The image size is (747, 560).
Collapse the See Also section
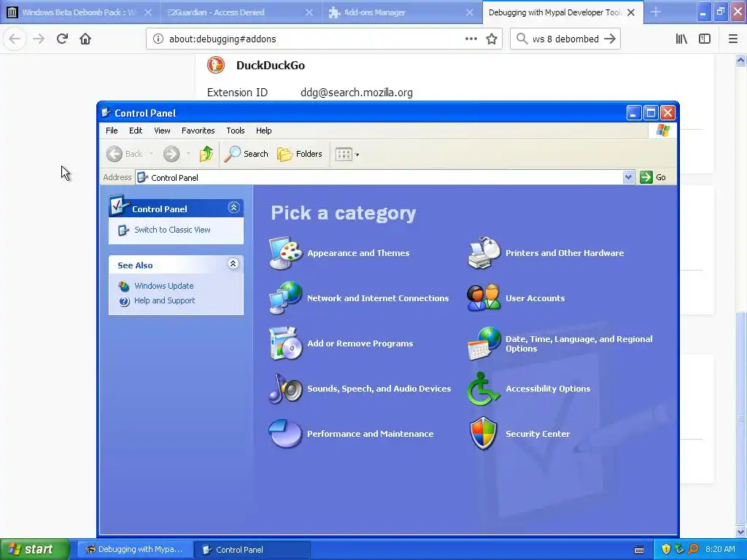(x=233, y=264)
